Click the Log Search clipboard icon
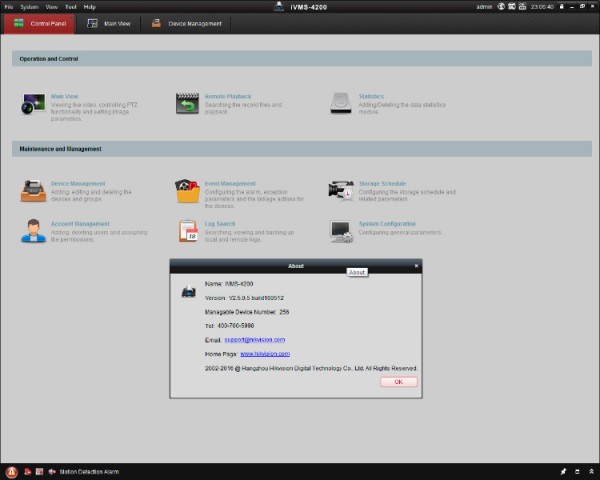This screenshot has height=480, width=600. pos(188,231)
